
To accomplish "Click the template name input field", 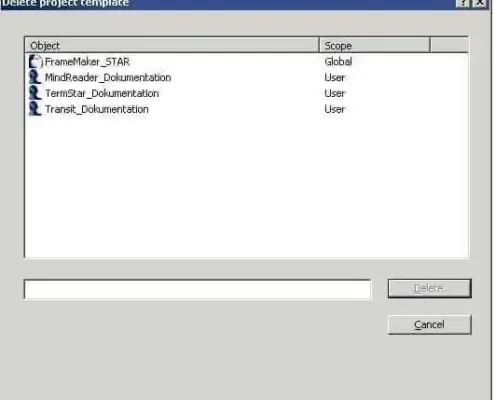I will coord(197,289).
